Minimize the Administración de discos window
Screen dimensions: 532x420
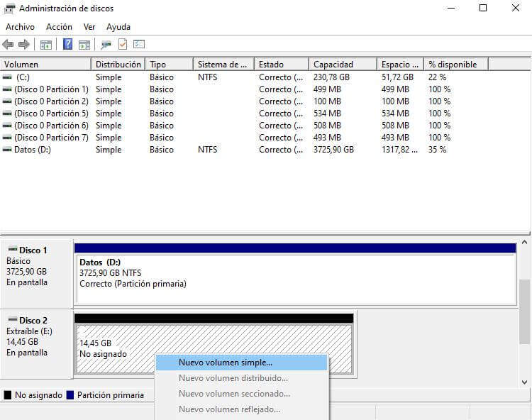451,8
